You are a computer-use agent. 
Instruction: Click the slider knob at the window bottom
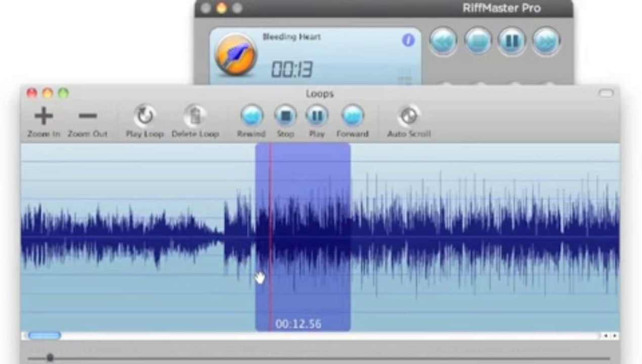click(50, 357)
